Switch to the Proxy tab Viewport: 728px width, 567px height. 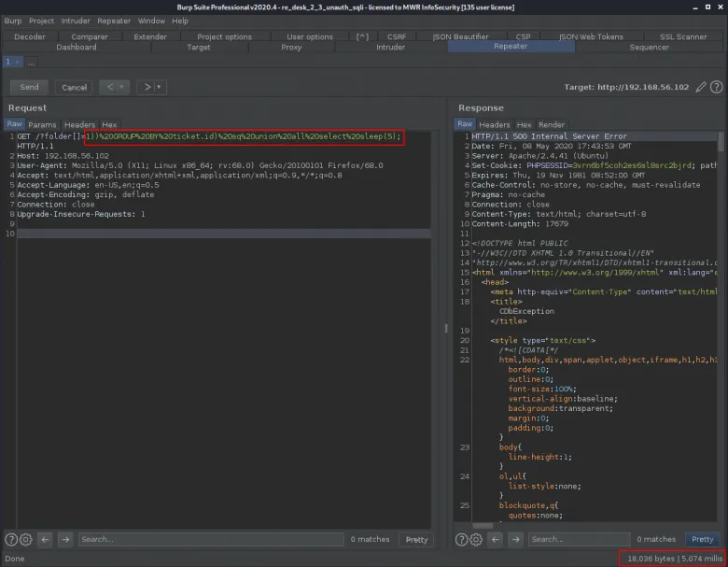291,47
